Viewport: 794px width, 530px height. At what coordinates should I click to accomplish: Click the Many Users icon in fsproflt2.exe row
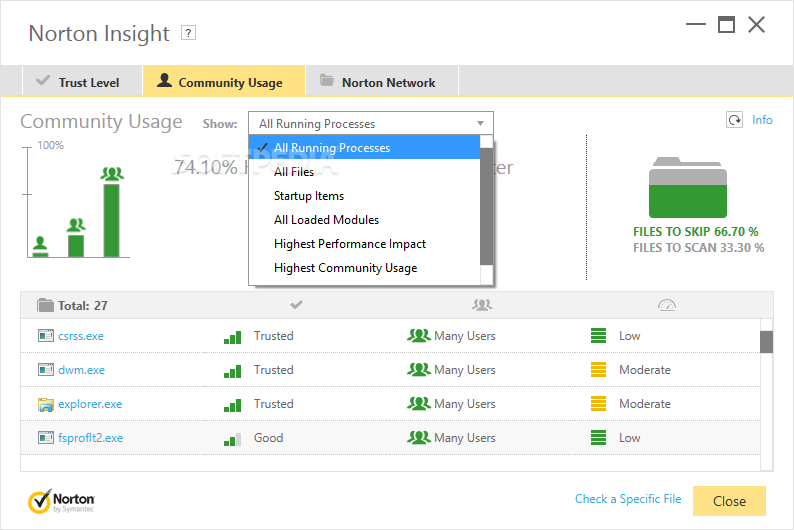coord(419,437)
